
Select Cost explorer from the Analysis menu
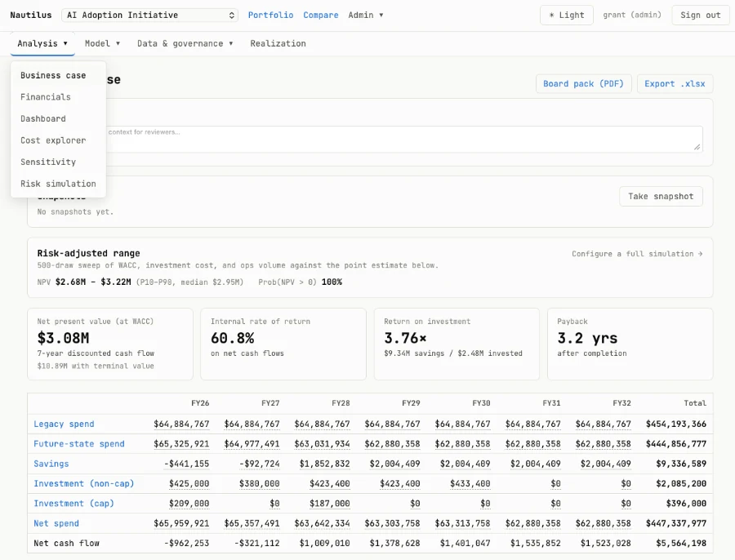pyautogui.click(x=58, y=140)
